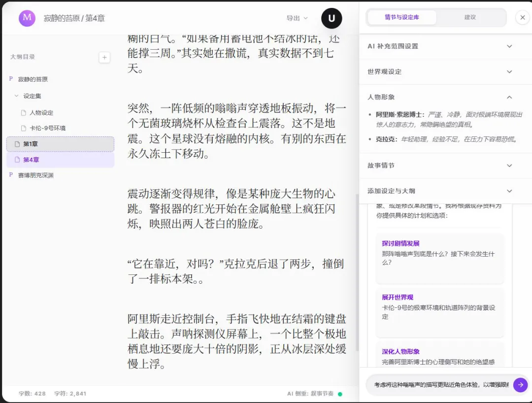Collapse the 设定集 folder
532x403 pixels.
[x=16, y=96]
